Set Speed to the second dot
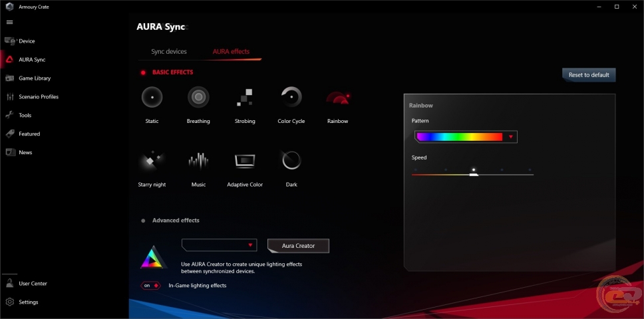The image size is (644, 319). click(446, 169)
